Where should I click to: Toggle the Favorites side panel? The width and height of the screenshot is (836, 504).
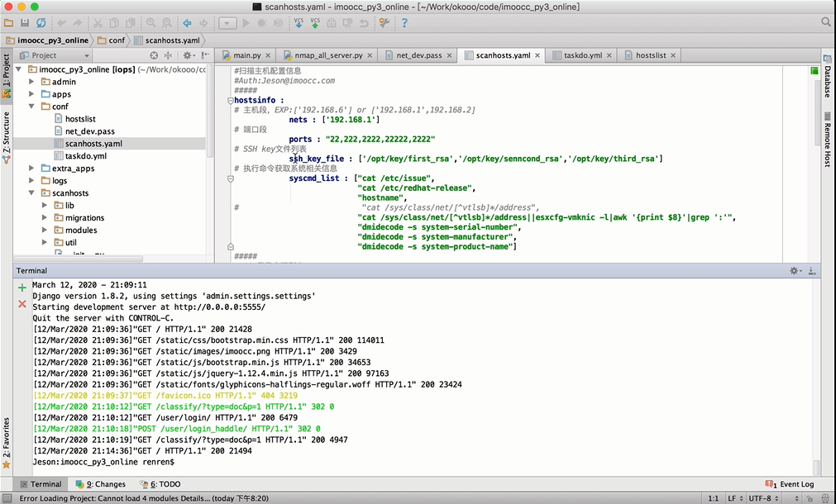7,442
